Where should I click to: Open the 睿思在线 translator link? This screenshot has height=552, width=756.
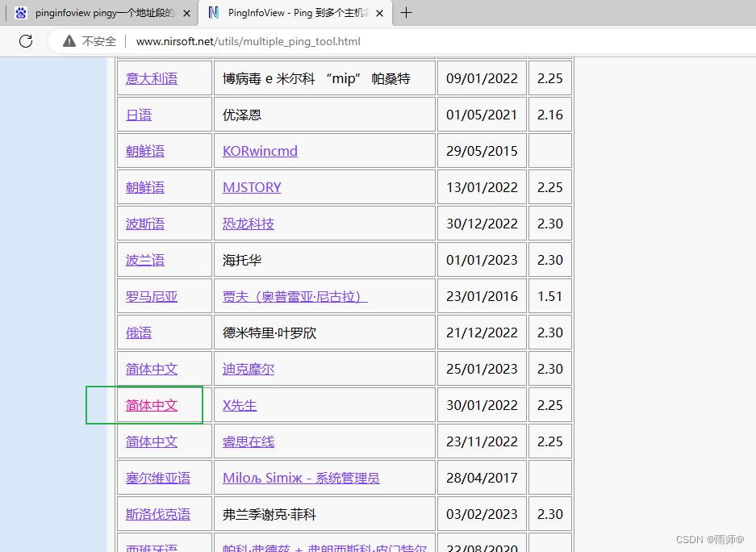coord(248,441)
